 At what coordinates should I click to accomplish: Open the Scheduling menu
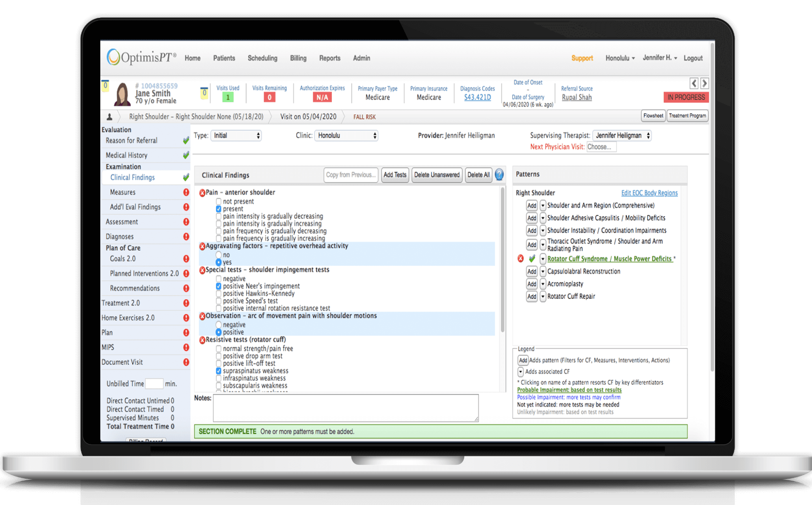tap(262, 58)
